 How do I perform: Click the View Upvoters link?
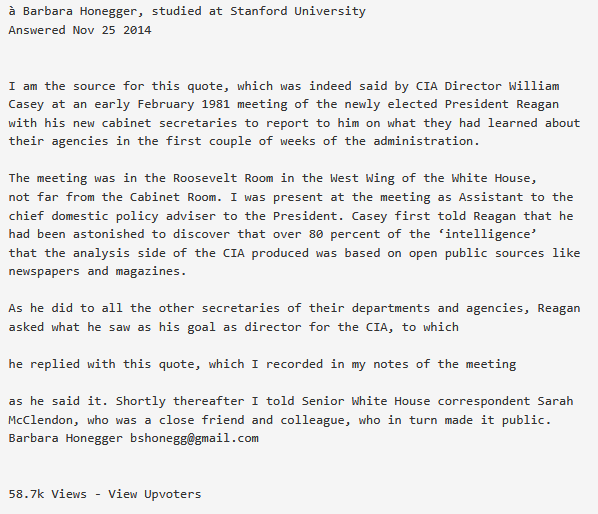(154, 494)
